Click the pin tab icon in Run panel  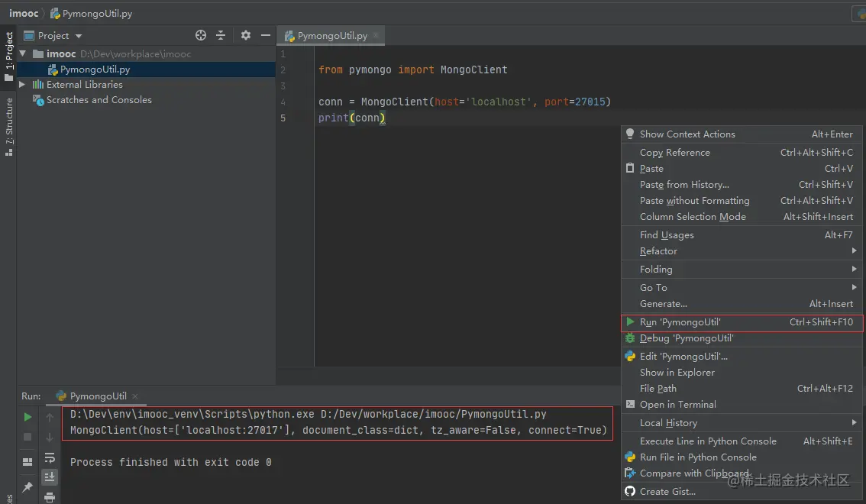pos(27,487)
